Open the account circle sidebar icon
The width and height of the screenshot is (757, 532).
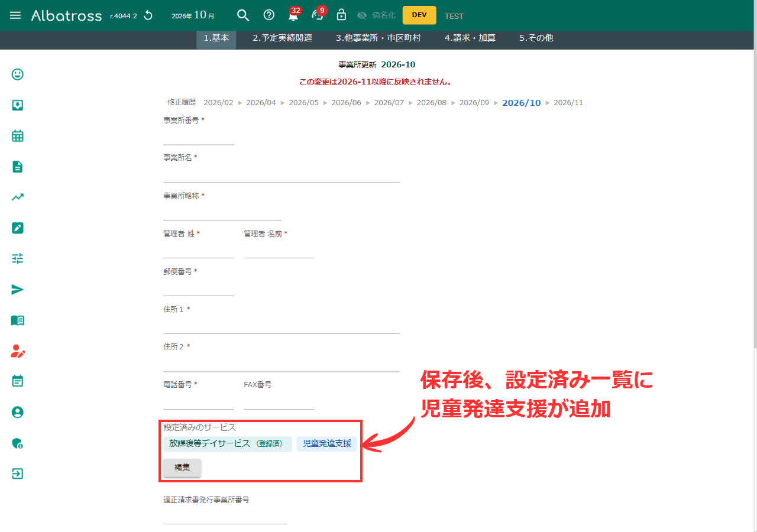tap(18, 412)
